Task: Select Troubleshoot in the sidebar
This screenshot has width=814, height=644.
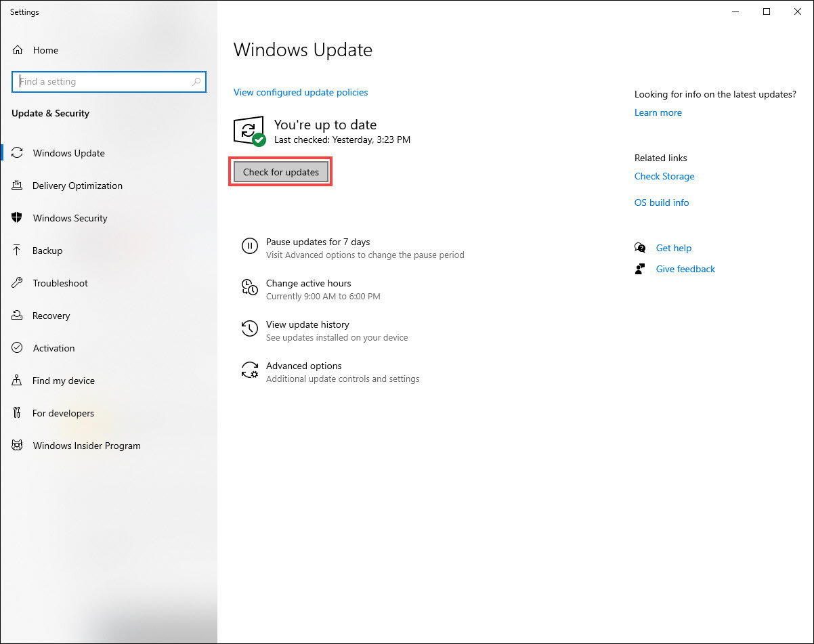Action: click(x=60, y=283)
